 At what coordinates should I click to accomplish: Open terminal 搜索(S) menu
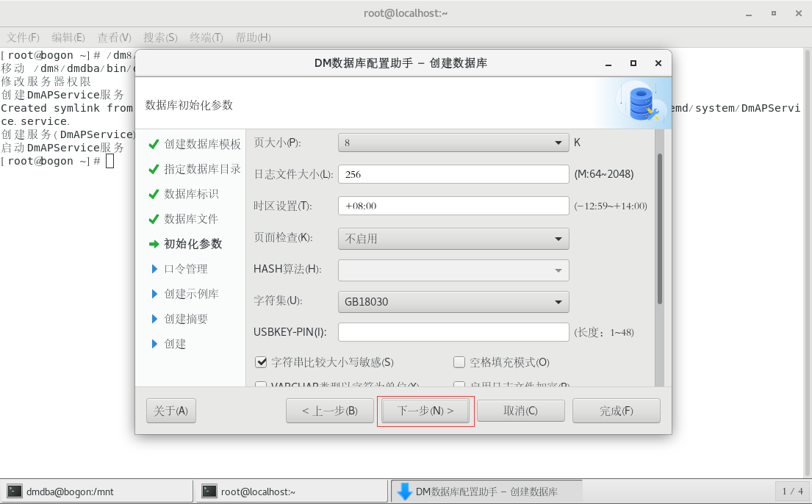(x=160, y=37)
